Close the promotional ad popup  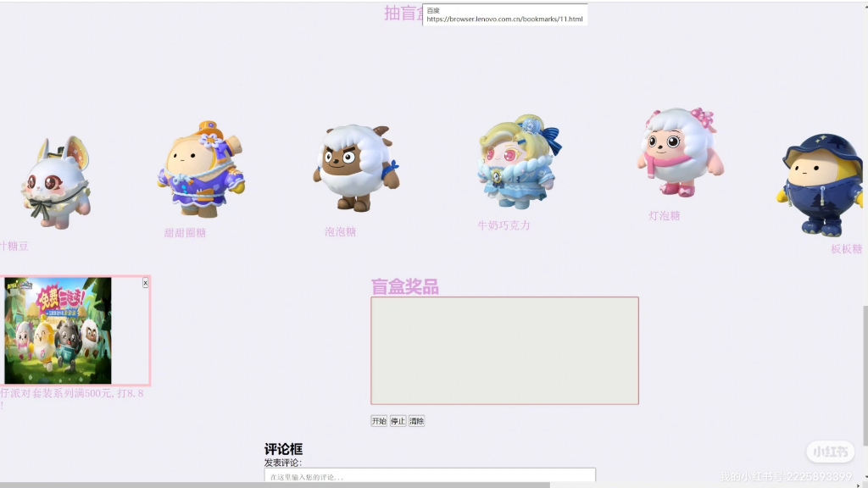[x=146, y=282]
